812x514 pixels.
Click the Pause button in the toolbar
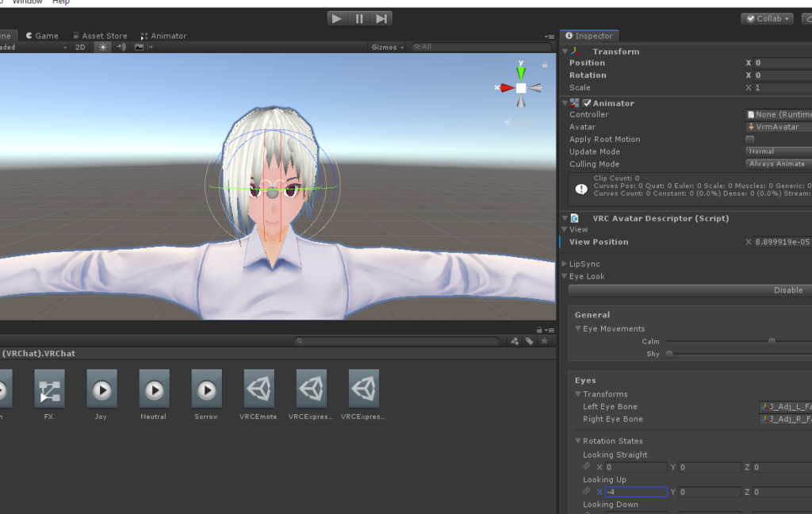(x=359, y=19)
